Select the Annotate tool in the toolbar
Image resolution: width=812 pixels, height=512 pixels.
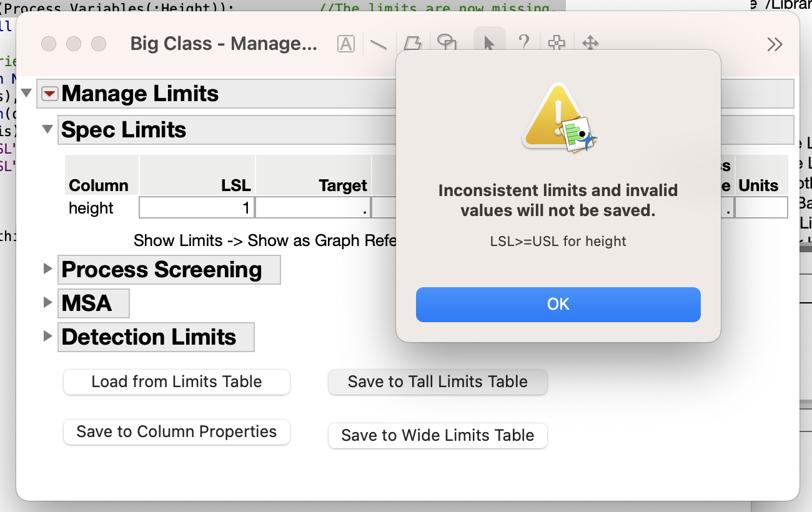[x=346, y=44]
